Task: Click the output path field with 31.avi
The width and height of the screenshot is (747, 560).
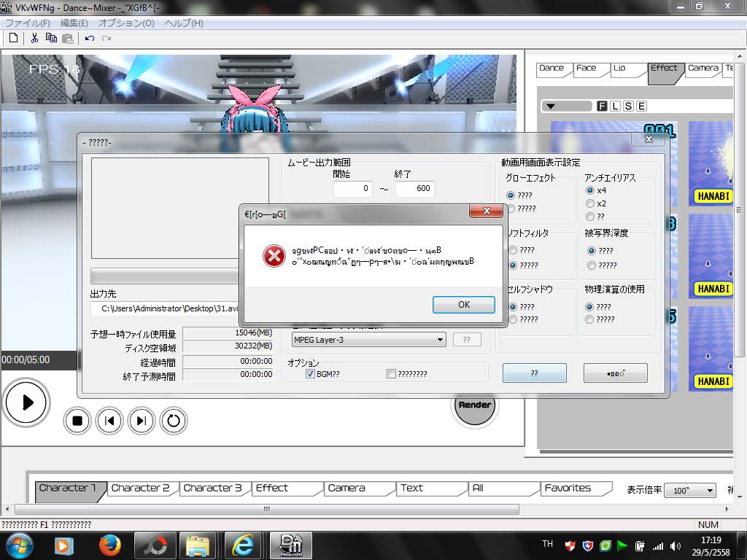Action: [x=165, y=308]
